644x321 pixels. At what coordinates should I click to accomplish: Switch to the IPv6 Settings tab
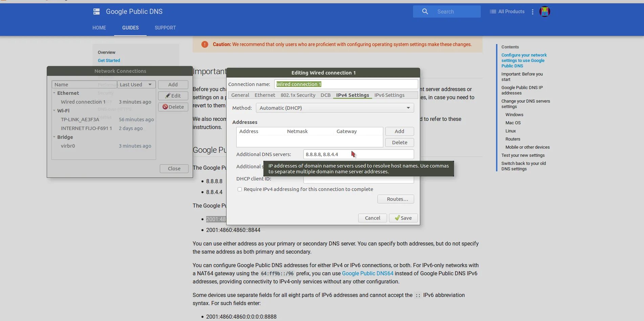pos(389,95)
